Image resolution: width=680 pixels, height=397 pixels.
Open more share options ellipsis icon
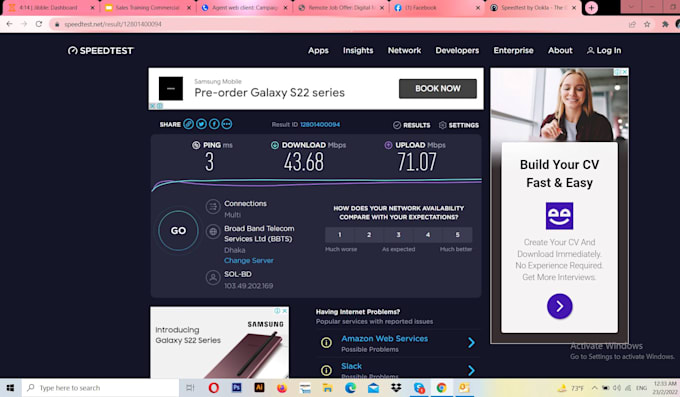[x=227, y=124]
